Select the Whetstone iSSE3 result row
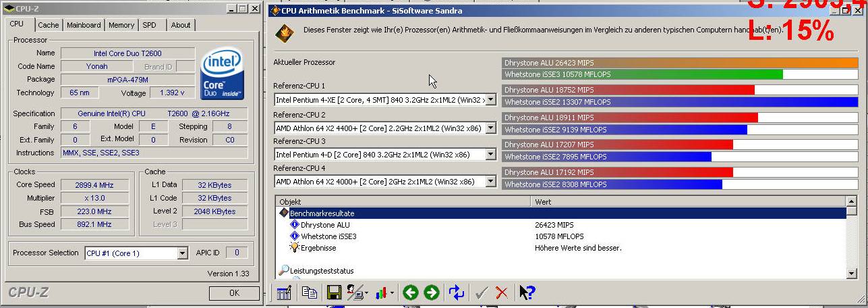The image size is (868, 308). [561, 236]
